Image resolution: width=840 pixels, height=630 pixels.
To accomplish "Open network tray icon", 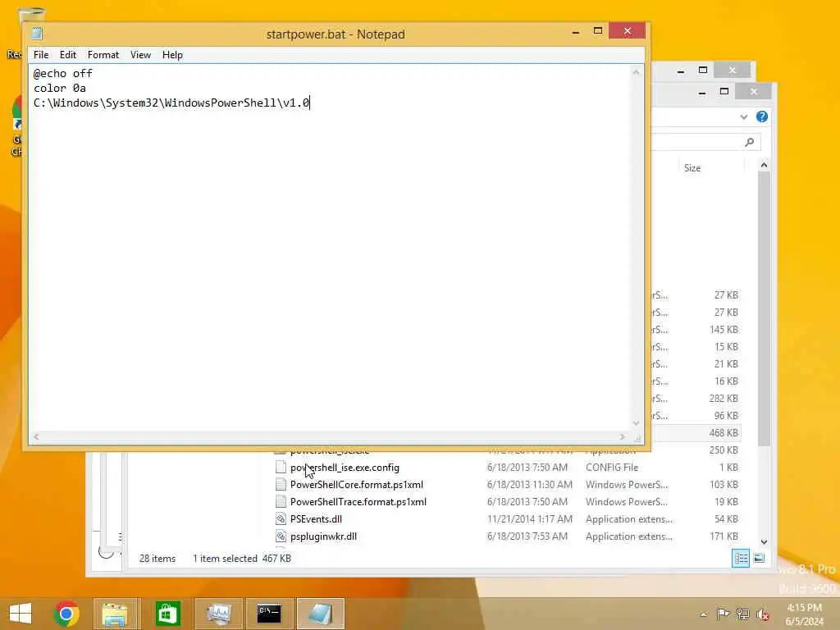I will [x=742, y=614].
